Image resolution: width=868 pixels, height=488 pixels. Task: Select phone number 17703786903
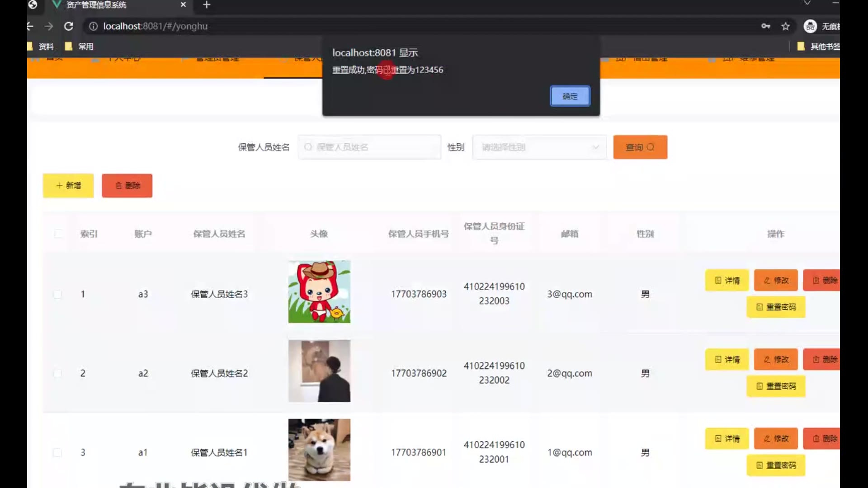coord(419,294)
